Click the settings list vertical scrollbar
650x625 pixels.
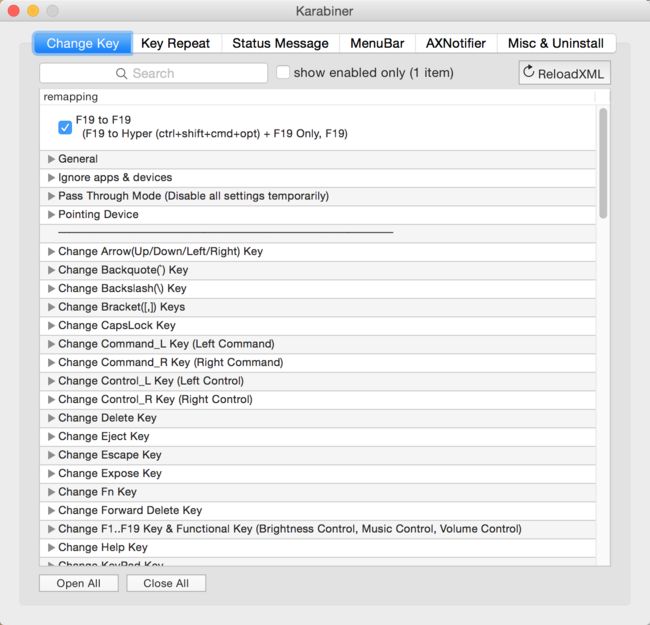point(603,163)
